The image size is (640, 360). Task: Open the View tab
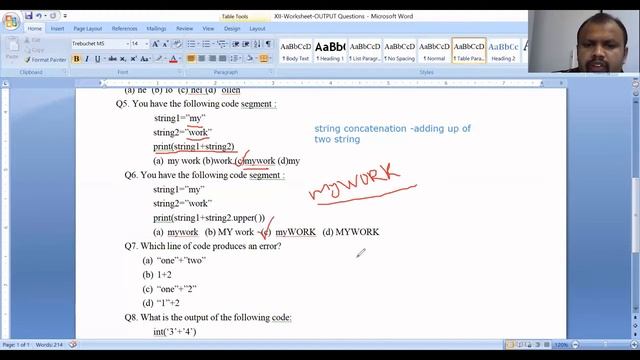tap(208, 29)
